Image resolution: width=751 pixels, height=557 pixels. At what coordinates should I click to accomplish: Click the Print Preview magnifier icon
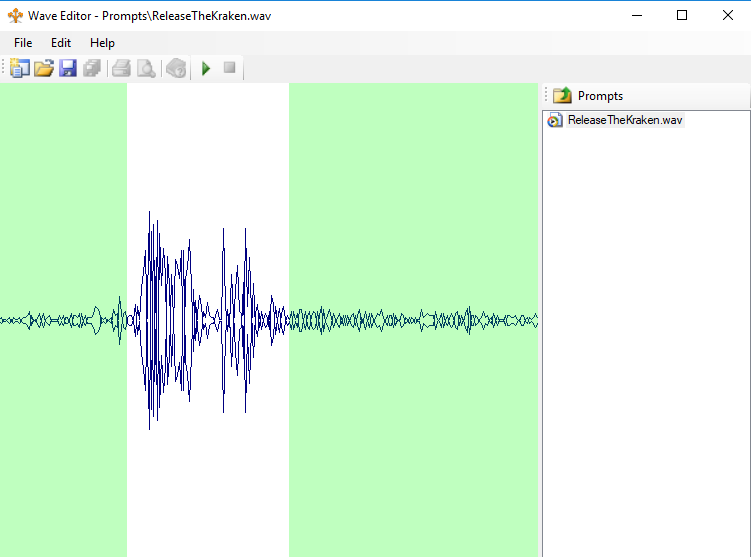click(146, 68)
